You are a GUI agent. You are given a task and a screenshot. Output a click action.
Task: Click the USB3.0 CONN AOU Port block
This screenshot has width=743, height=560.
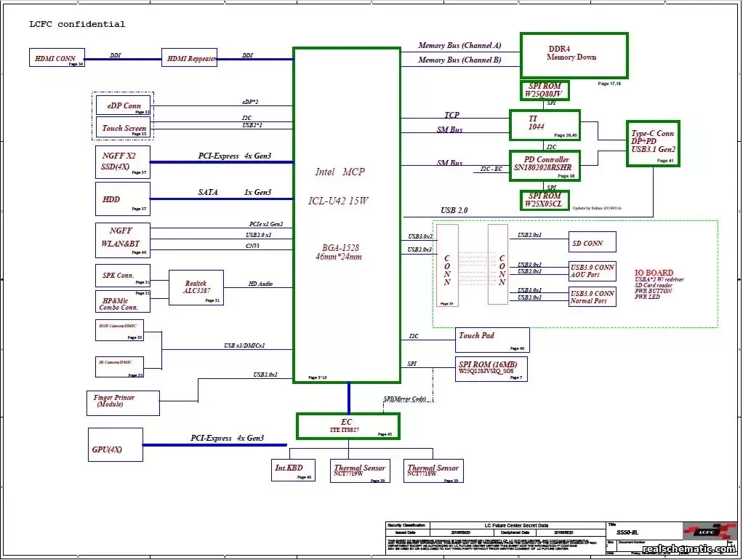593,271
